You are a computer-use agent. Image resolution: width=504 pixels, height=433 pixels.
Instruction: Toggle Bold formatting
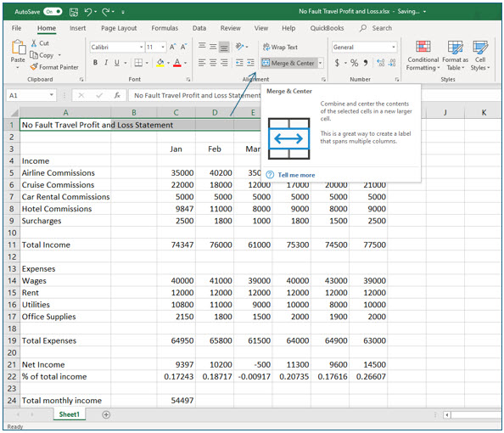95,63
